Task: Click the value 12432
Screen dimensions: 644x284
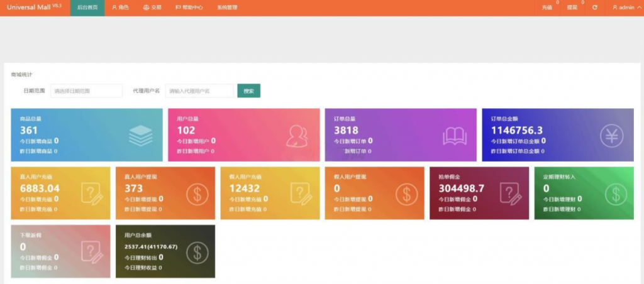Action: pyautogui.click(x=245, y=188)
